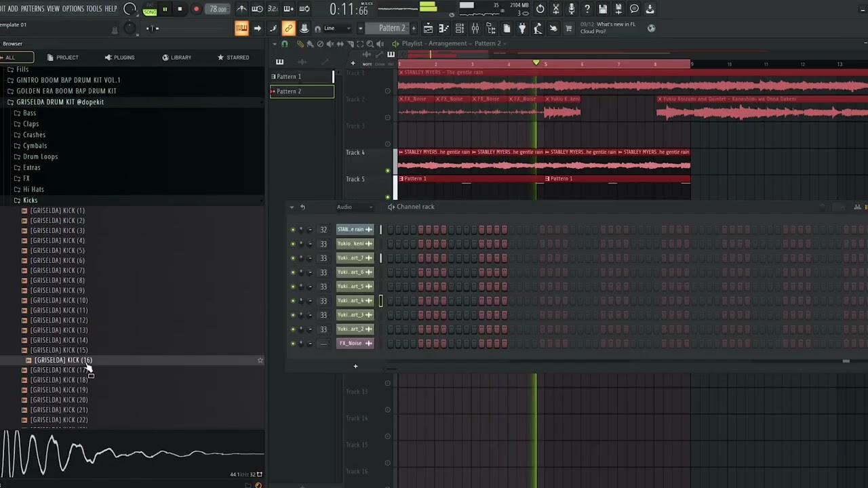Expand the Hi Hats folder
Image resolution: width=868 pixels, height=488 pixels.
33,189
